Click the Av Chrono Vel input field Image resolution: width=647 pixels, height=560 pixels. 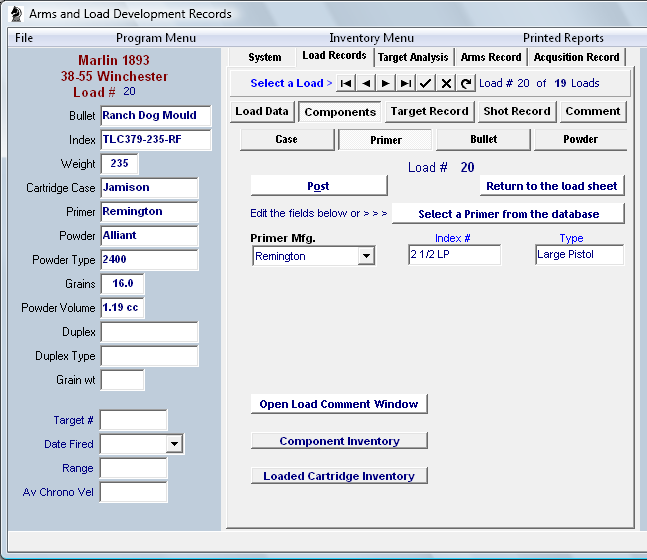tap(133, 492)
